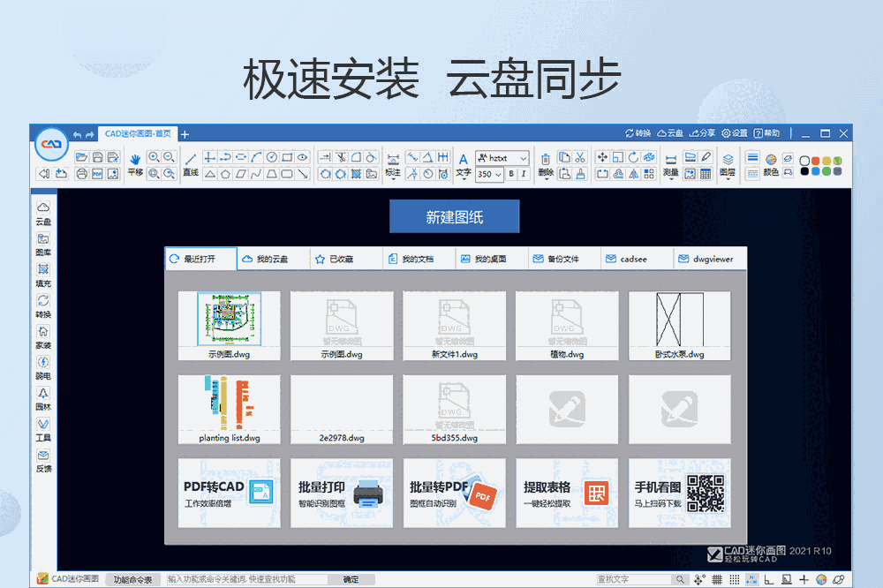Open the hztxt font dropdown
883x588 pixels.
(x=502, y=157)
